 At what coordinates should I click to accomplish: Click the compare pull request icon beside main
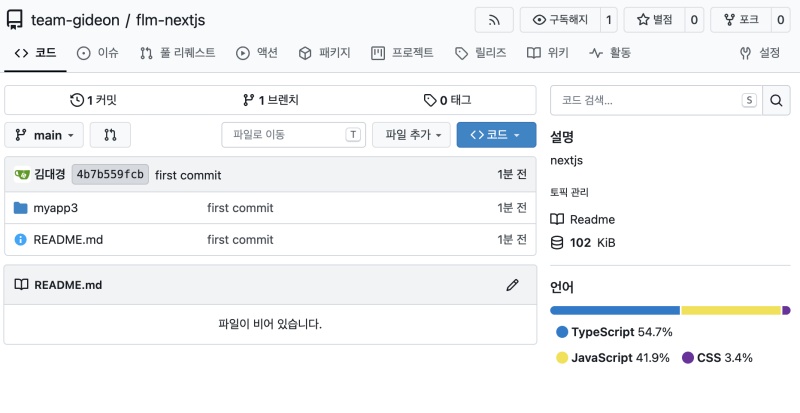coord(110,135)
